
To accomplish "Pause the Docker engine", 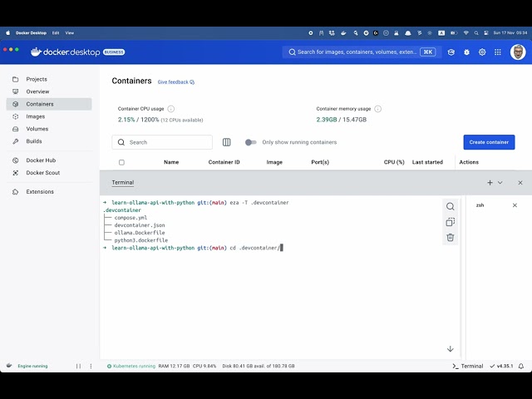I will (78, 366).
